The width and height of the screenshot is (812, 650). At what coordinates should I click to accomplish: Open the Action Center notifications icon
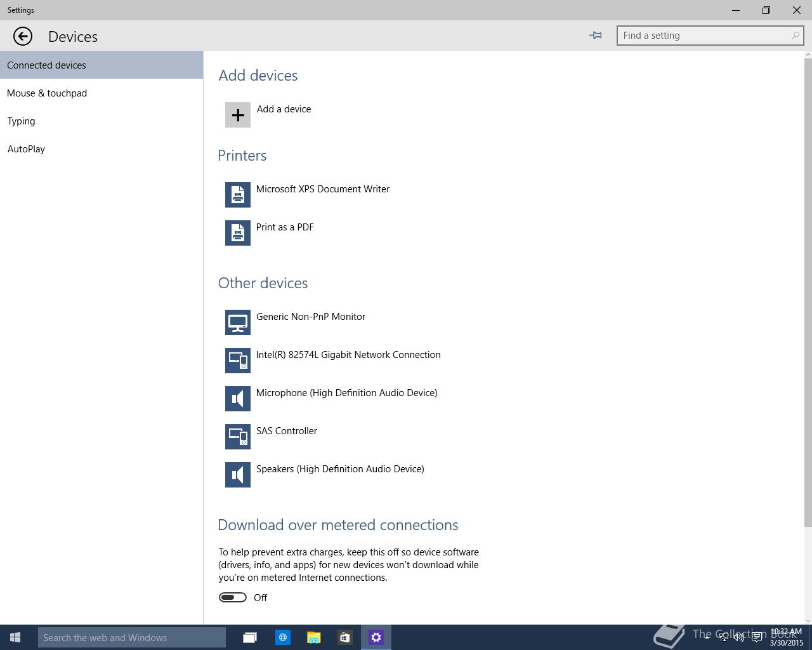pyautogui.click(x=757, y=637)
